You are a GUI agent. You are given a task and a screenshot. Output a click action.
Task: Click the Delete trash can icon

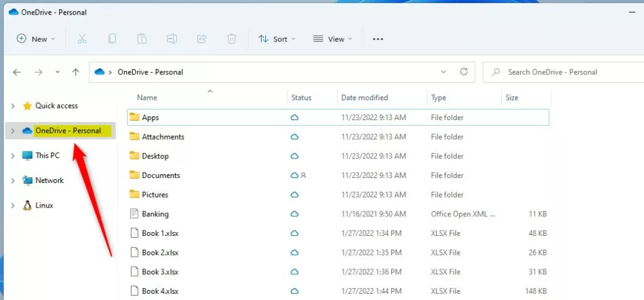click(231, 39)
